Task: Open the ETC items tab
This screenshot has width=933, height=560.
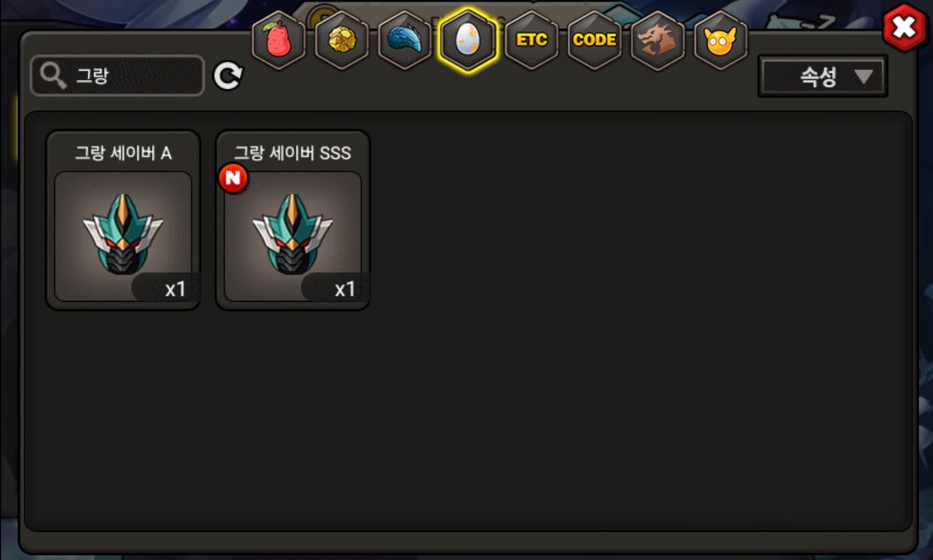Action: (532, 40)
